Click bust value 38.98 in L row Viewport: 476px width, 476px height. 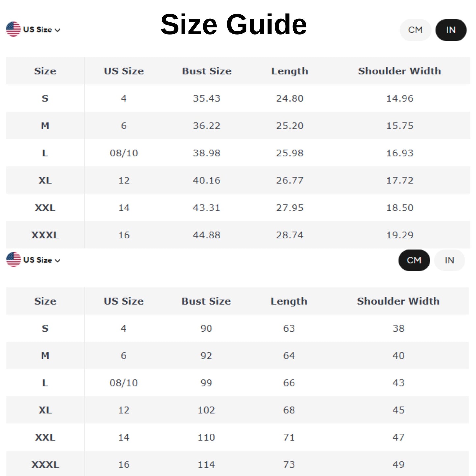coord(207,153)
